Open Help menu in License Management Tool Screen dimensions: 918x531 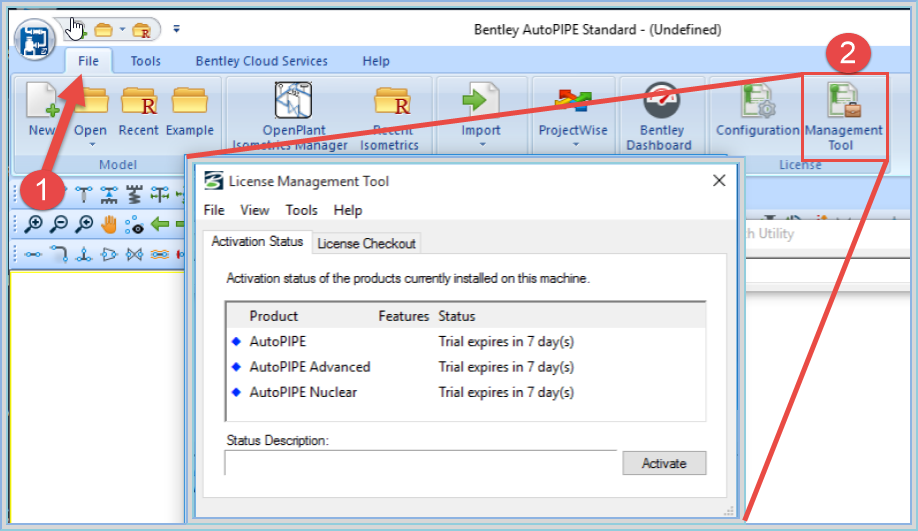[348, 210]
